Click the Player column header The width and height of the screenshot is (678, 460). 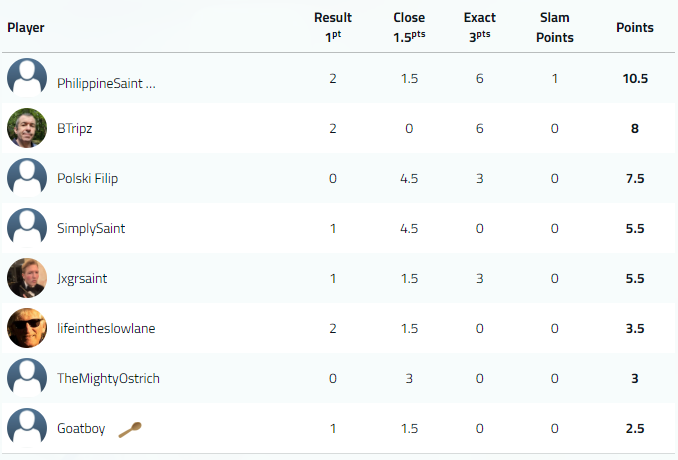click(26, 27)
